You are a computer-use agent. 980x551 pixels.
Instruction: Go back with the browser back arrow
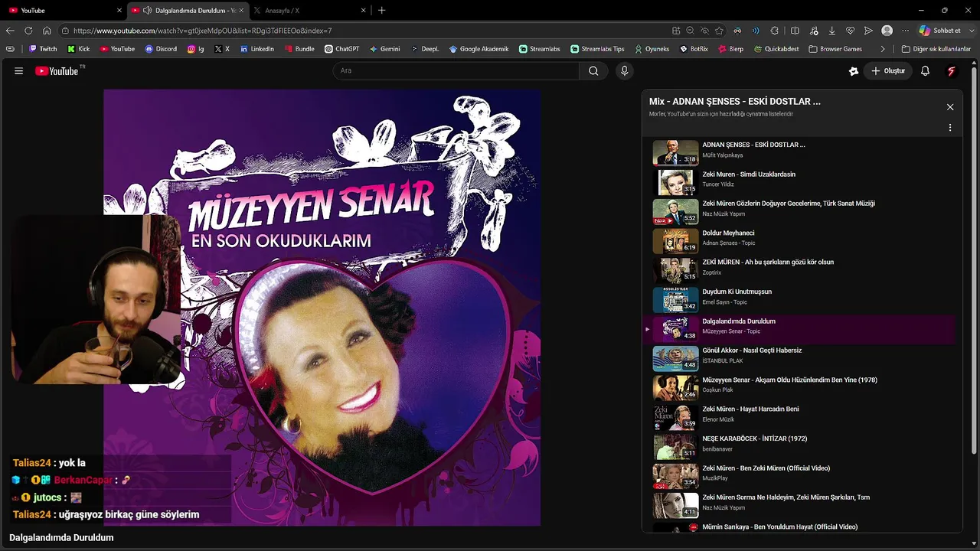[x=10, y=31]
